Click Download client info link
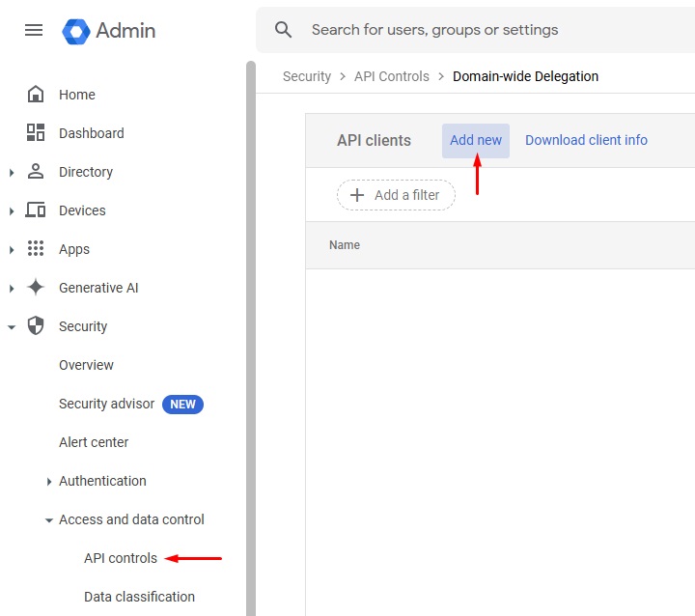This screenshot has height=616, width=695. coord(586,140)
